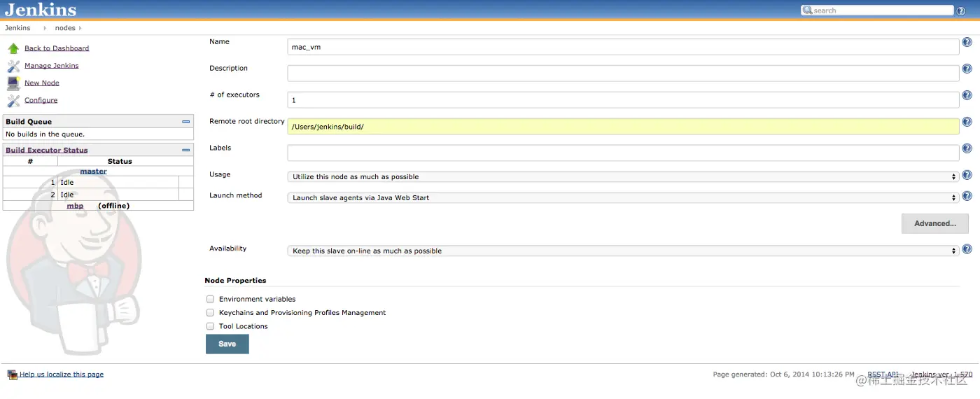Click the Save button
The image size is (980, 399).
[x=227, y=344]
